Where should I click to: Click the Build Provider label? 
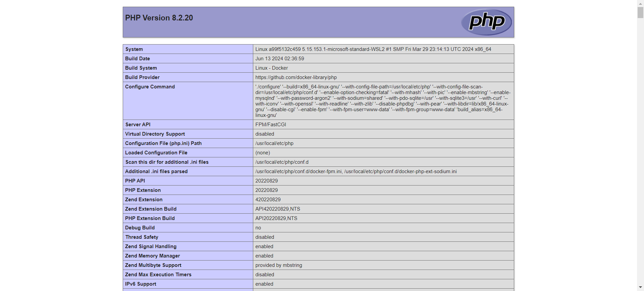click(142, 77)
